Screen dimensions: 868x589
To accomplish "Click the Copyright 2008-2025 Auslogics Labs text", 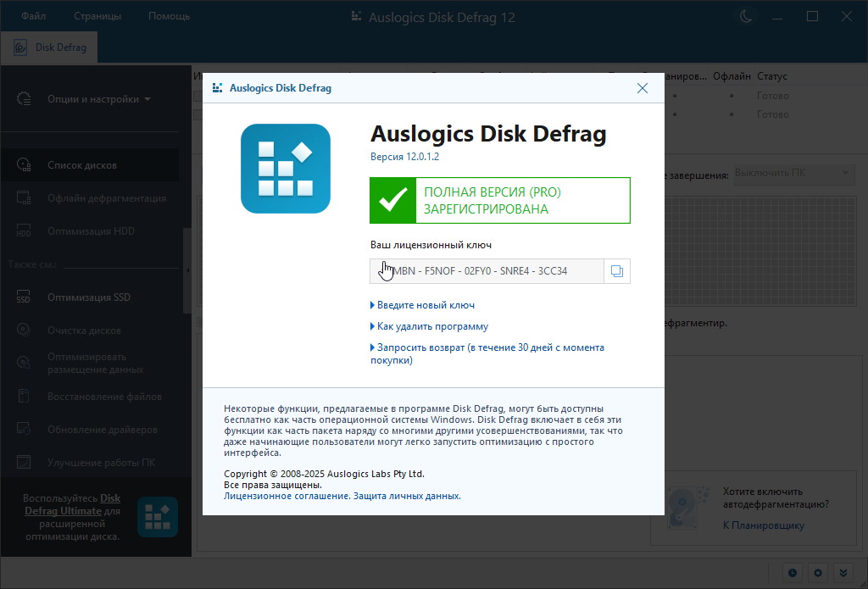I will [324, 474].
